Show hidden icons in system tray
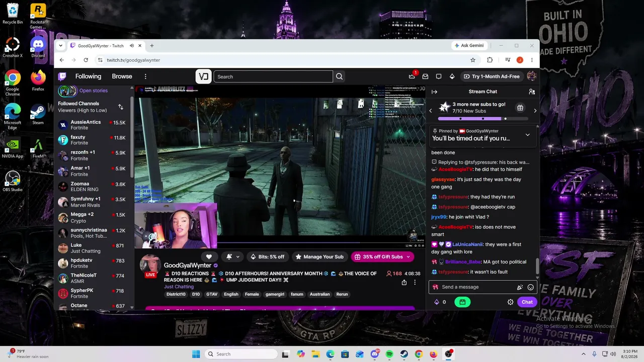The height and width of the screenshot is (362, 644). (x=584, y=354)
